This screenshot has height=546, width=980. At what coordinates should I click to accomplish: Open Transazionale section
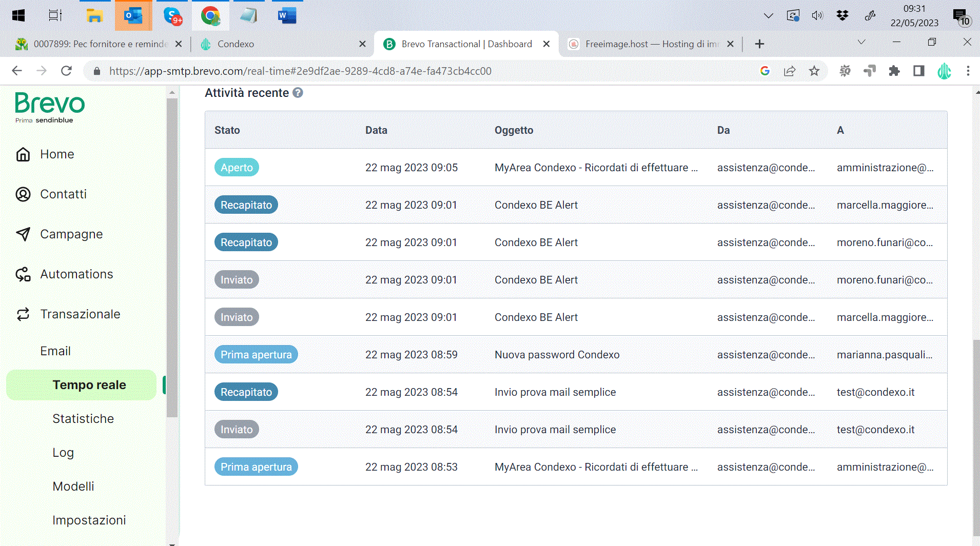(68, 314)
